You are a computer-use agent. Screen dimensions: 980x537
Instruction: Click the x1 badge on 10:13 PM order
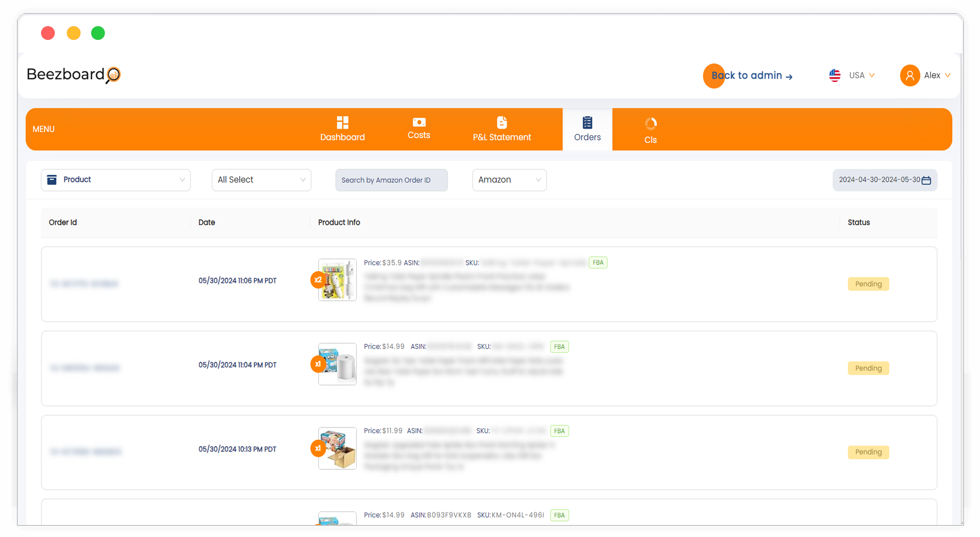coord(318,448)
